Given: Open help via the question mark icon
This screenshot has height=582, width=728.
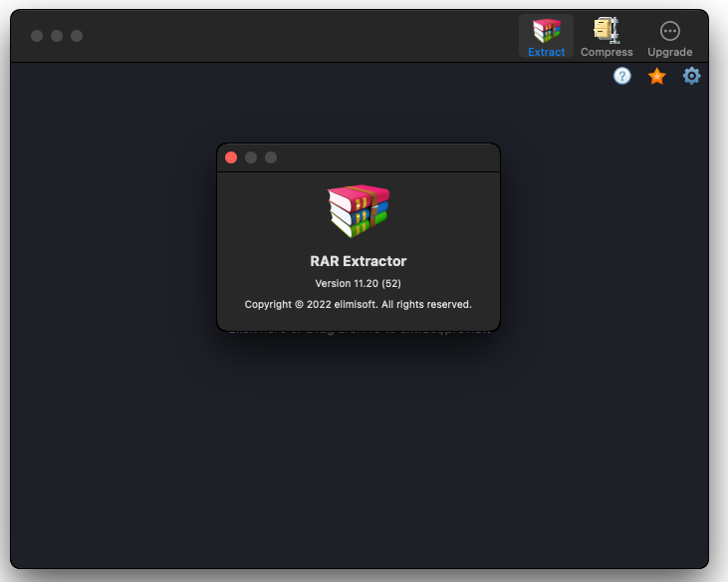Looking at the screenshot, I should pyautogui.click(x=622, y=76).
